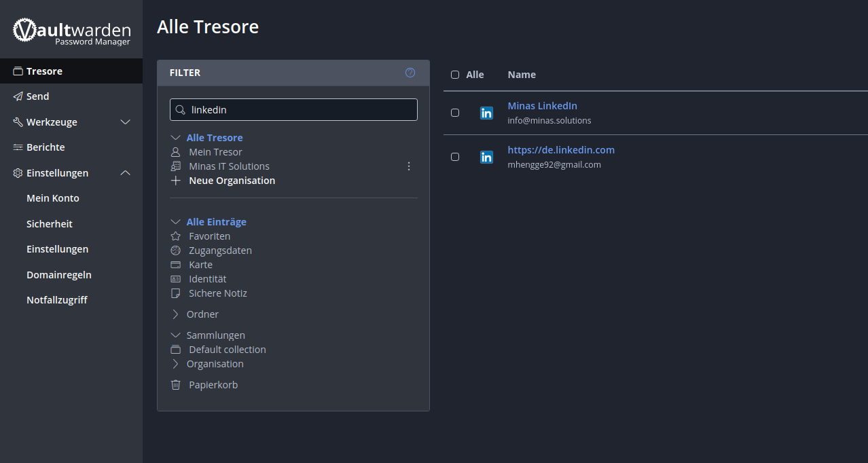Click the Sichere Notiz note icon
868x463 pixels.
pos(176,293)
